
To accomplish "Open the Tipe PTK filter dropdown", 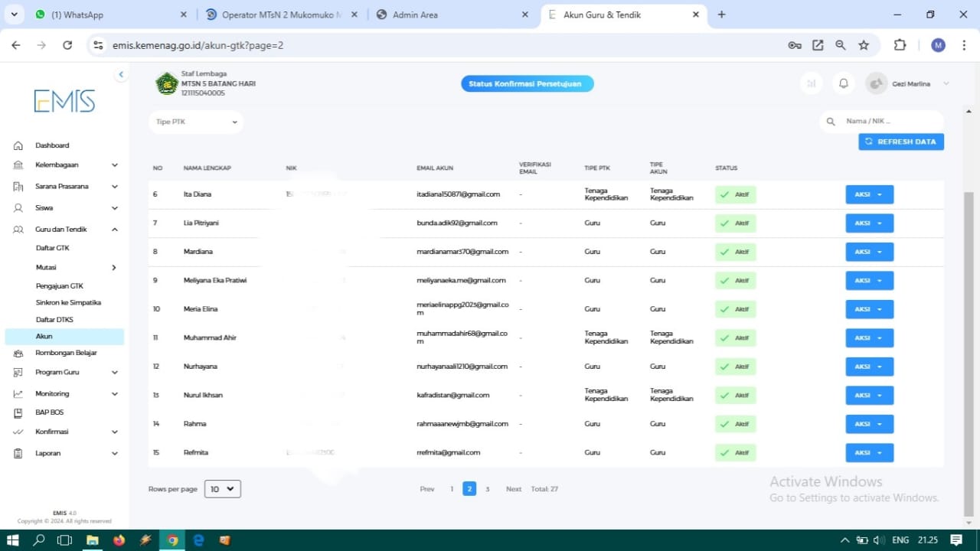I will tap(196, 122).
